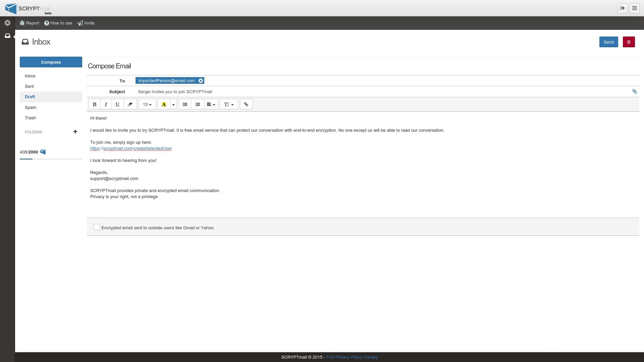The image size is (644, 362).
Task: Click the eraser remove-formatting icon
Action: (130, 105)
